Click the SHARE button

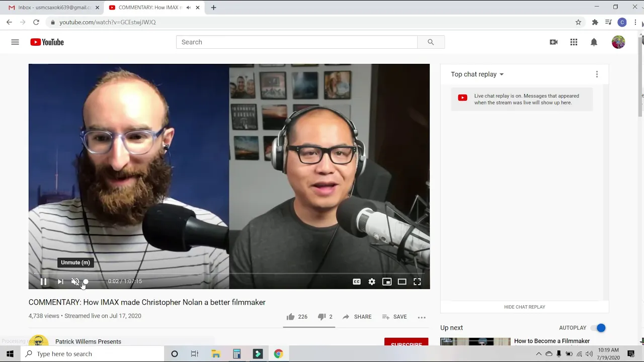[357, 317]
